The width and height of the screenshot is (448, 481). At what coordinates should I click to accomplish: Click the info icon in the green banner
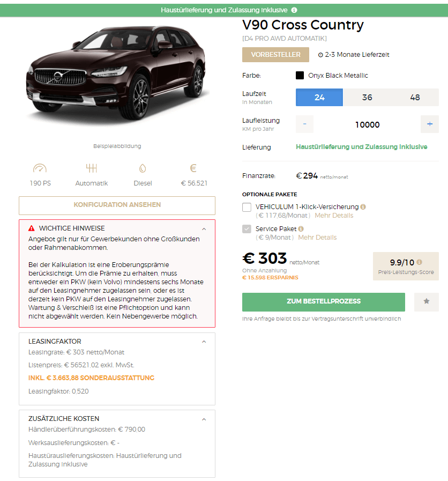[294, 10]
